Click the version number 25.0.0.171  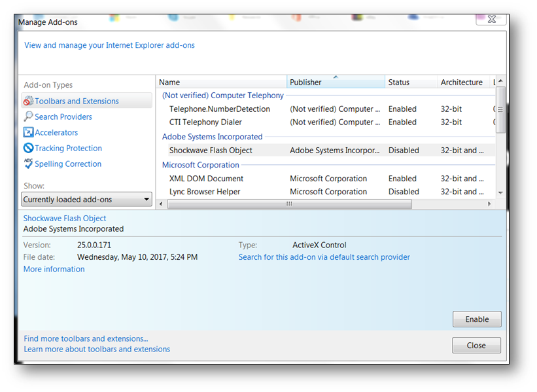[94, 245]
